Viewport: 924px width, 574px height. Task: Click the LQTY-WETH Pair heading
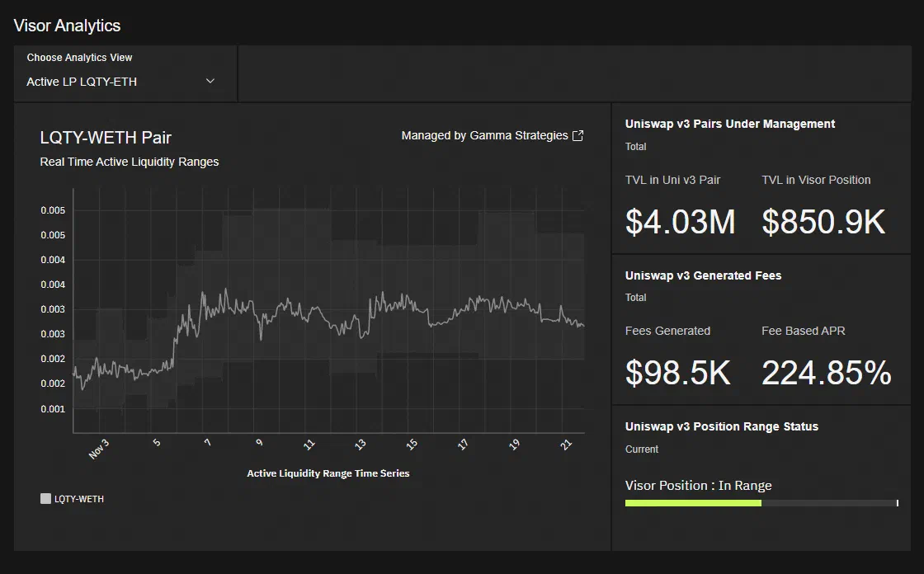pyautogui.click(x=106, y=137)
